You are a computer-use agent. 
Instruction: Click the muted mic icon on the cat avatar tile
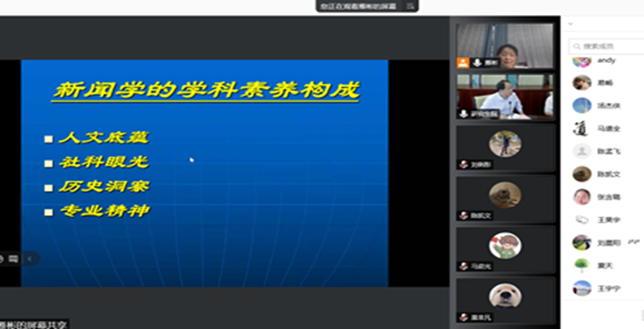point(464,215)
